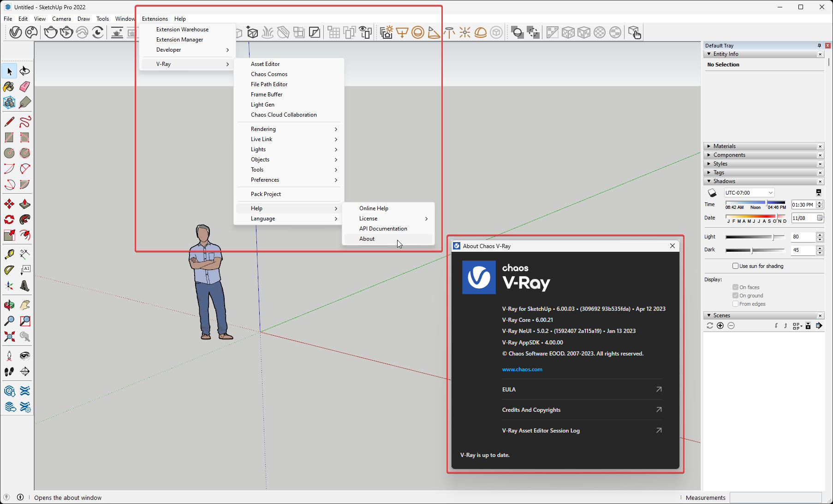Open Credits And Copyrights
Screen dimensions: 833x504
[582, 410]
